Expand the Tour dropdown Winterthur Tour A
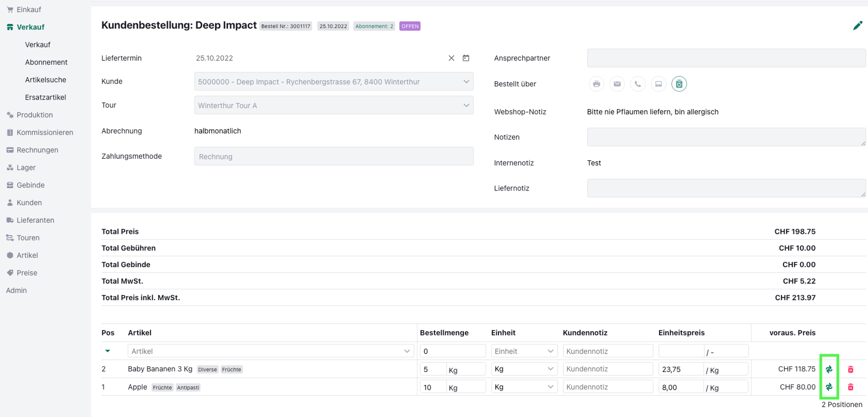The image size is (868, 417). point(333,105)
